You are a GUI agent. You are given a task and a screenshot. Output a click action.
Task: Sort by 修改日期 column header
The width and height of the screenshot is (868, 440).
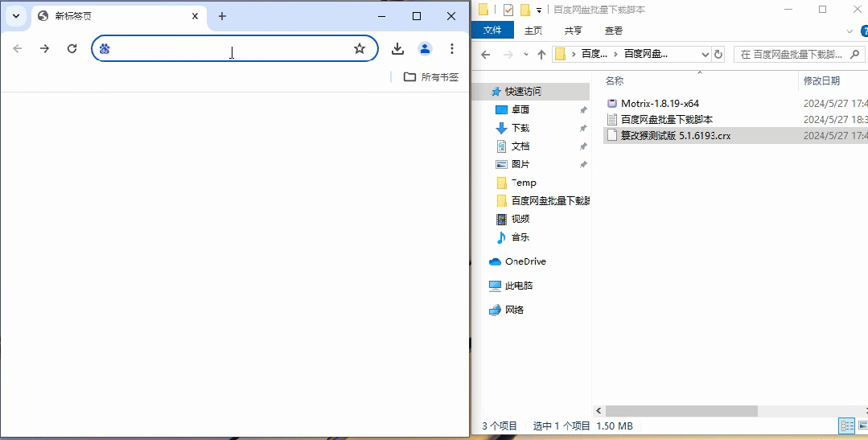(x=822, y=80)
